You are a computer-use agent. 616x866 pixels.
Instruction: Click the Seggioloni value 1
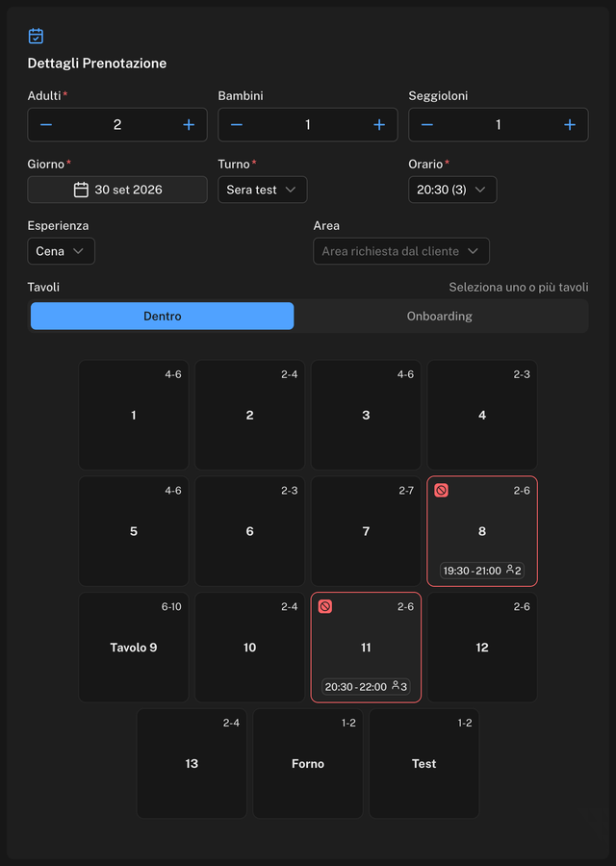[499, 125]
